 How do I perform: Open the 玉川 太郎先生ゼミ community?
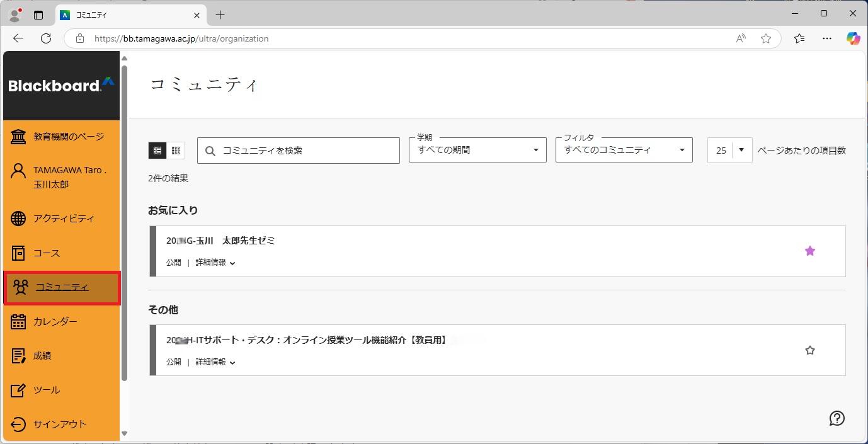[x=220, y=241]
